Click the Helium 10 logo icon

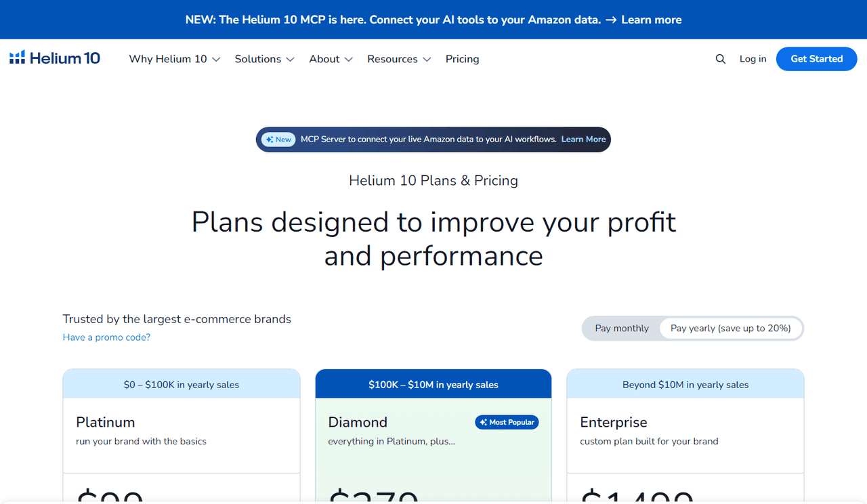point(18,58)
